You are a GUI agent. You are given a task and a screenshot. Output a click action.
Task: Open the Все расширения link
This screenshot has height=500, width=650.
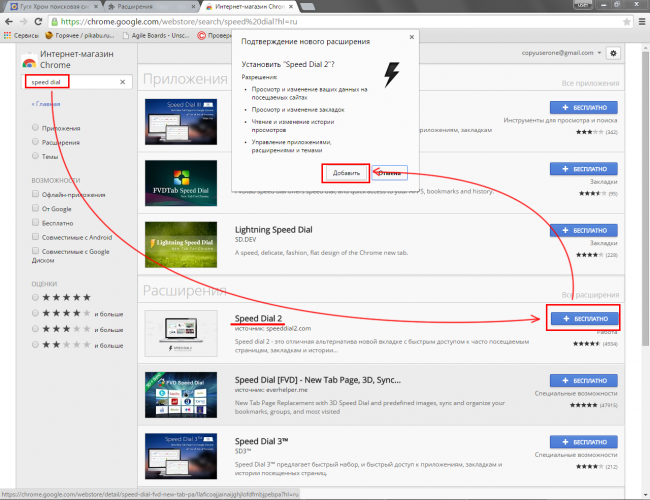590,295
